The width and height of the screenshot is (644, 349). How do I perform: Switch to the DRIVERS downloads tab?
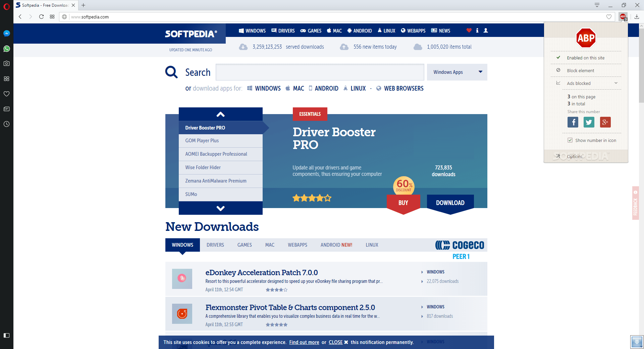click(215, 245)
